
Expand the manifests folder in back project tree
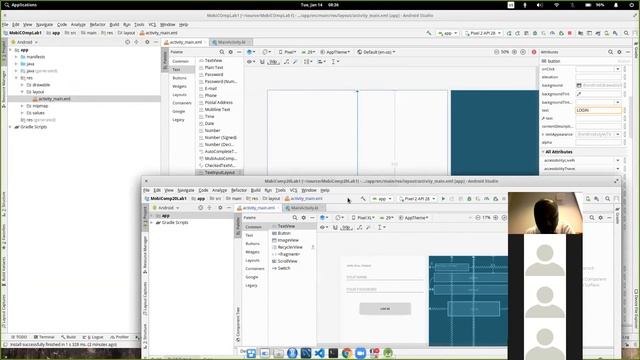16,57
